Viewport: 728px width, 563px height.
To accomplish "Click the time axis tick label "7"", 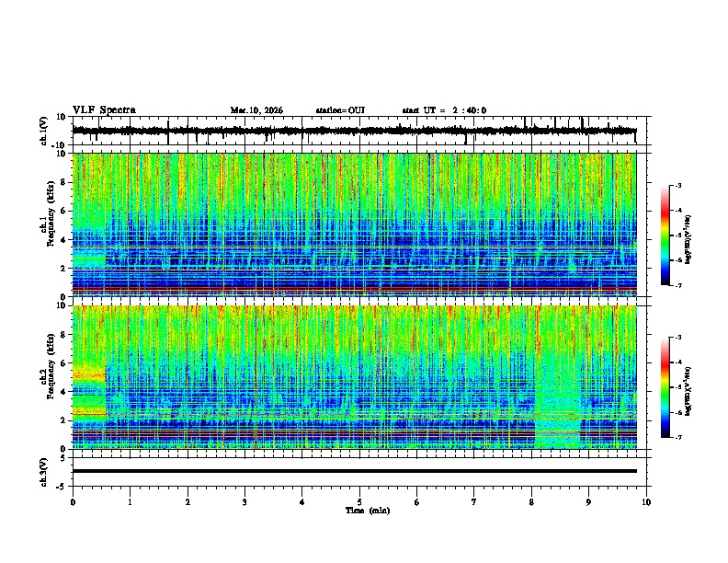I will point(474,502).
